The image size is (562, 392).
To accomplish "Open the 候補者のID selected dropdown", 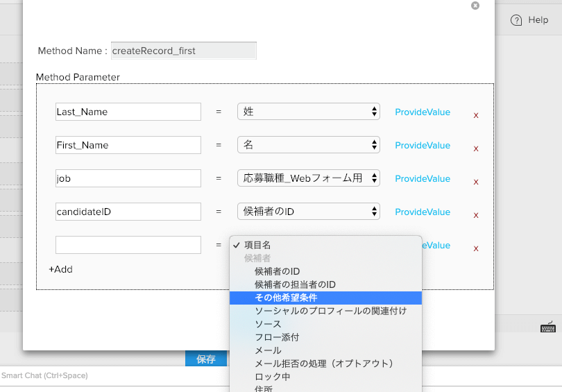I will pos(308,212).
